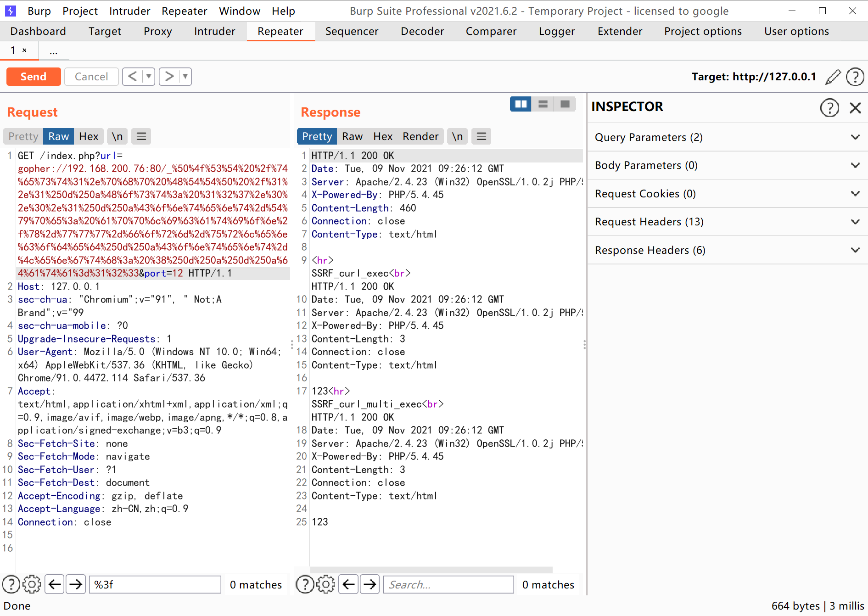Screen dimensions: 868x616
Task: Click the Response horizontal scrollbar
Action: pos(431,570)
